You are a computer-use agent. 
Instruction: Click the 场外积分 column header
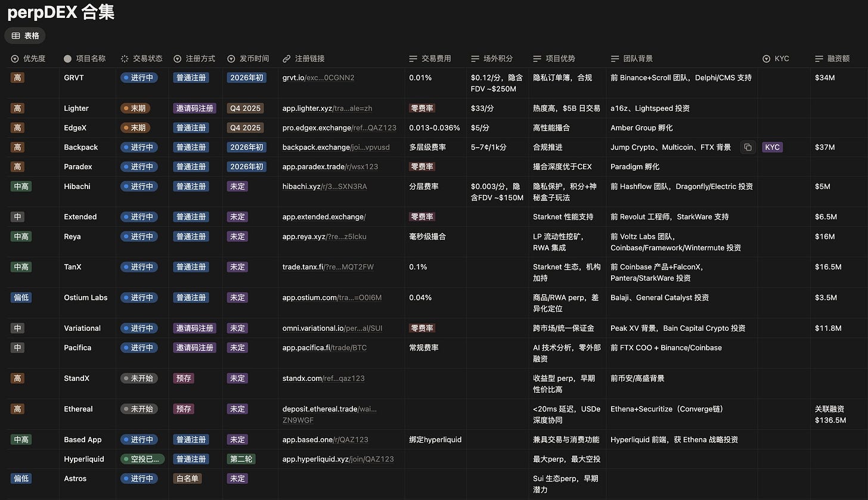coord(491,58)
